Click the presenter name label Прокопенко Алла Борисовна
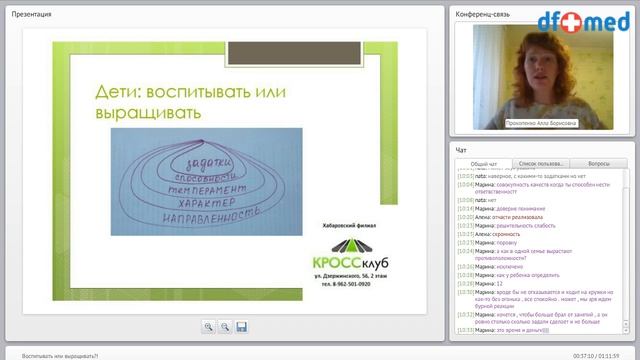 (541, 123)
